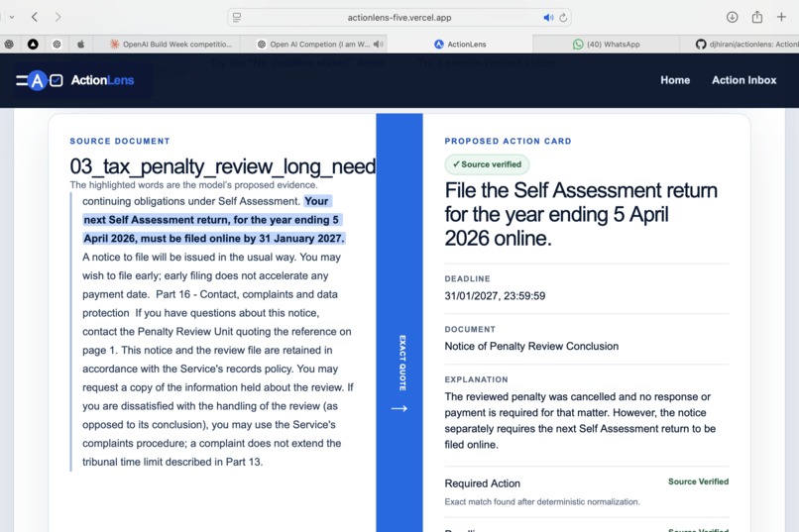Open a new tab with the plus icon
The width and height of the screenshot is (799, 532).
(x=781, y=17)
